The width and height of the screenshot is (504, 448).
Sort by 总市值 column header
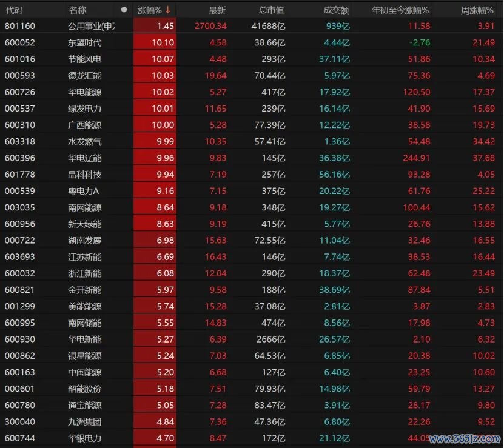coord(272,10)
